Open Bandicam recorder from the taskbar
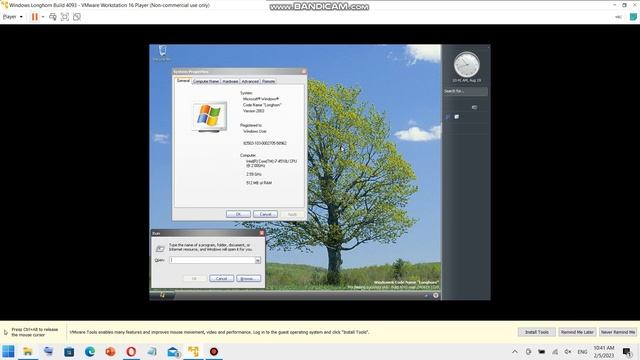 coord(214,351)
